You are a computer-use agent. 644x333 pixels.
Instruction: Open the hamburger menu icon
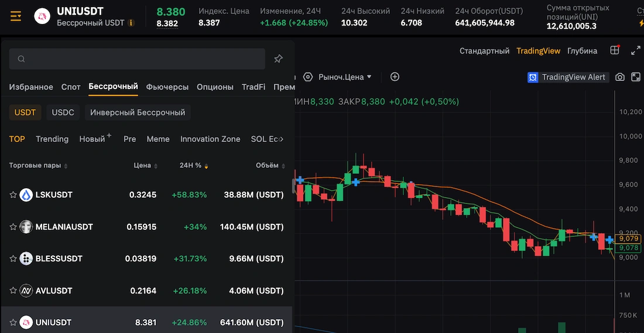[16, 16]
